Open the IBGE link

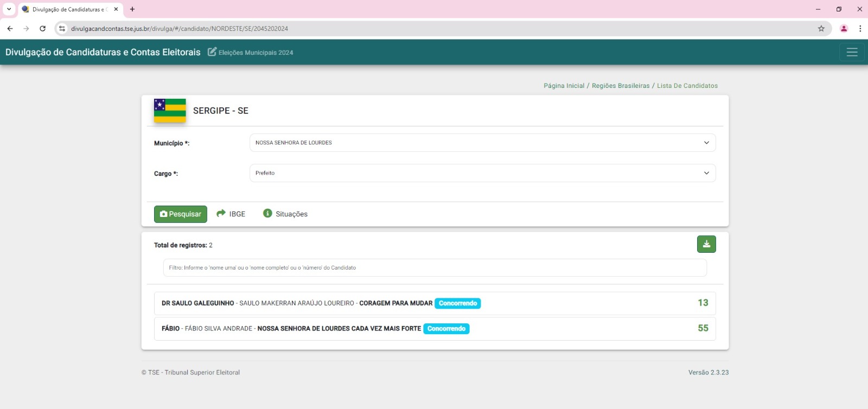231,214
